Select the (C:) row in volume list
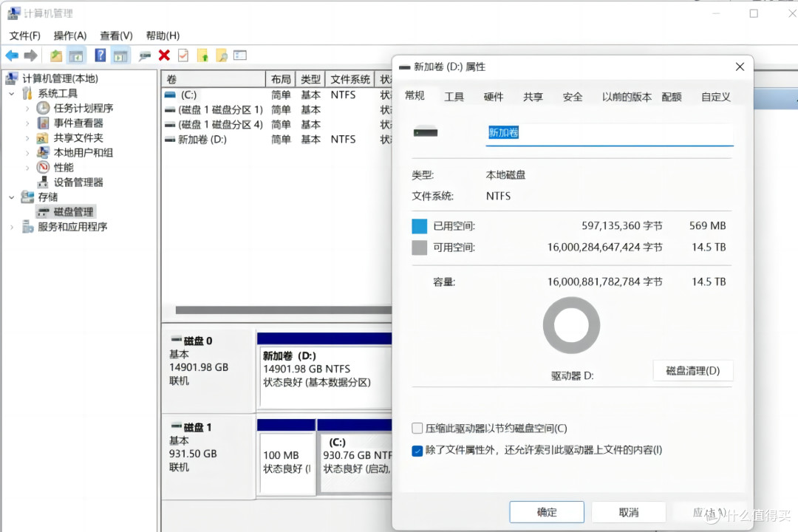This screenshot has width=798, height=532. (277, 95)
